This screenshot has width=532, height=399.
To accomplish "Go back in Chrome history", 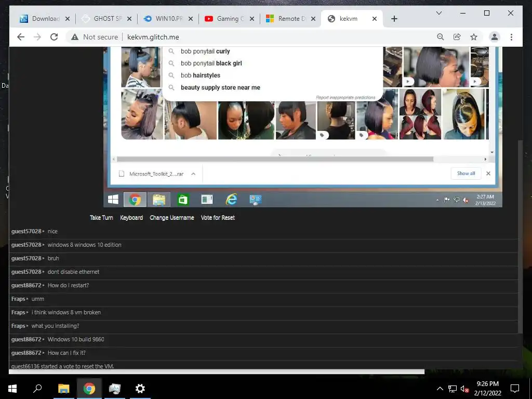I will click(21, 37).
